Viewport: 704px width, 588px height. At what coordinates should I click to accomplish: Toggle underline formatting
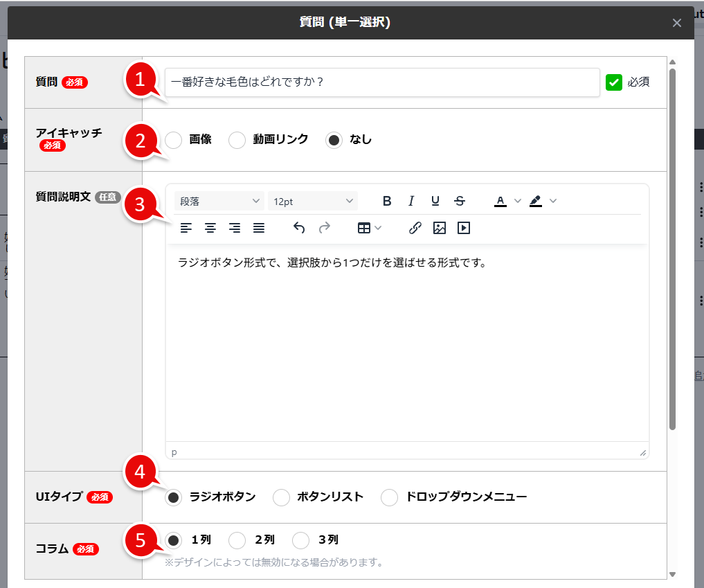point(435,201)
